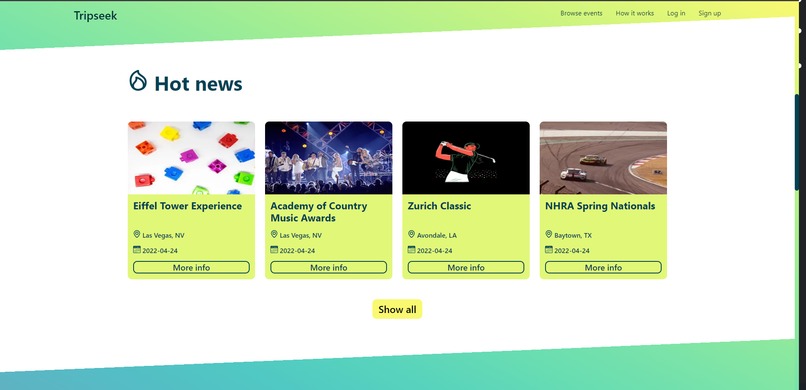Viewport: 806px width, 390px height.
Task: Click location pin icon on Eiffel Tower card
Action: tap(137, 234)
